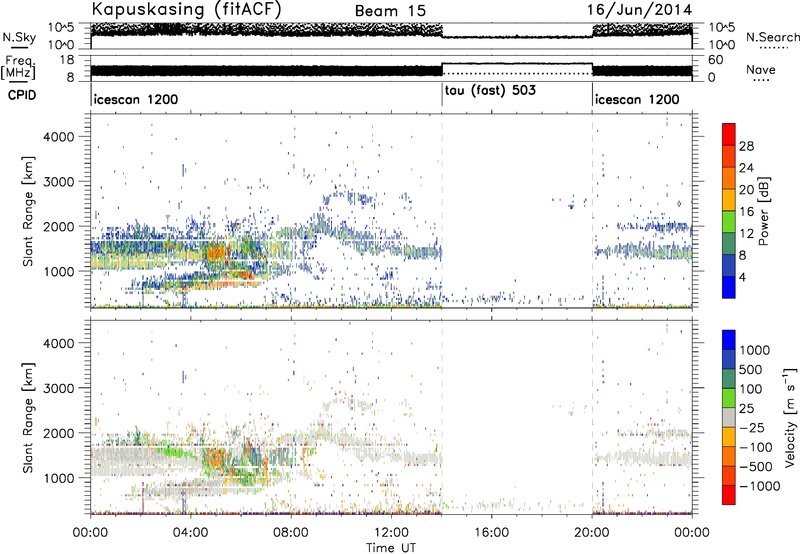The width and height of the screenshot is (800, 554).
Task: Click the gray segment of velocity colorbar
Action: (x=729, y=417)
